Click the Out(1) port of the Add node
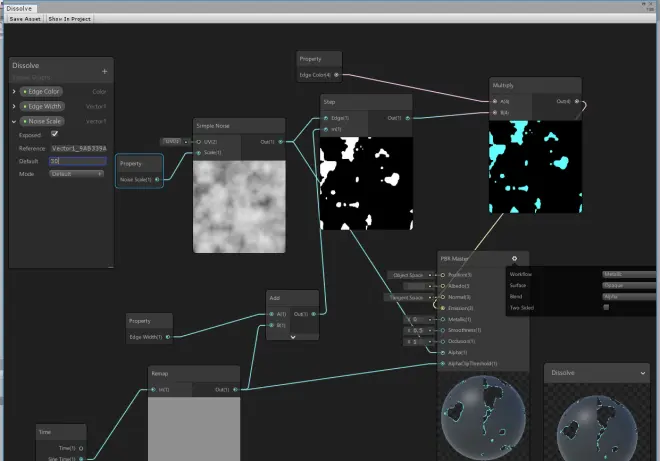 [314, 314]
